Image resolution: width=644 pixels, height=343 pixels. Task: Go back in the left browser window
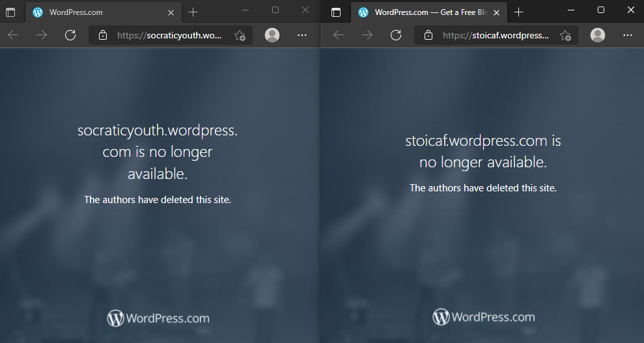[x=13, y=35]
